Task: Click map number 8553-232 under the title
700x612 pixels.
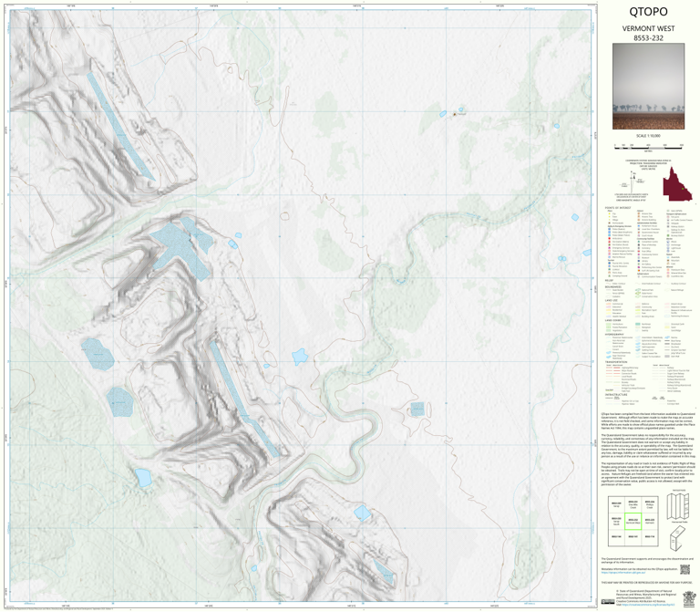Action: tap(648, 38)
